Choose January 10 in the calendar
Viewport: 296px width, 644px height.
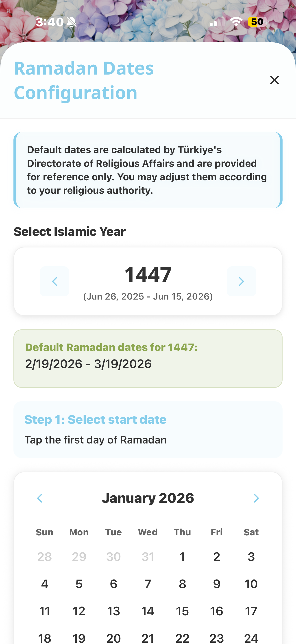point(251,584)
